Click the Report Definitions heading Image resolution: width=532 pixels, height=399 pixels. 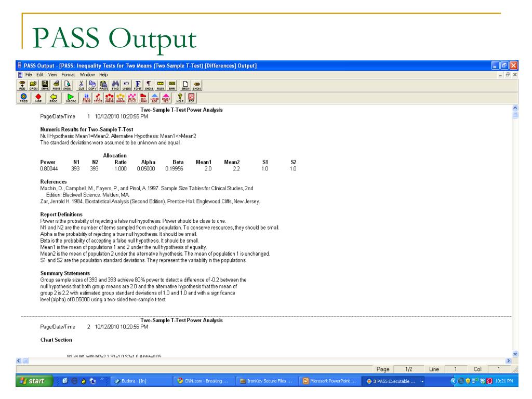tap(61, 215)
